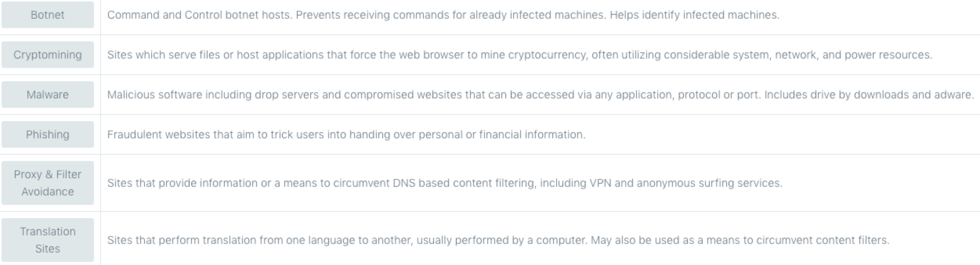
Task: Select the Proxy & Filter Avoidance button
Action: click(x=48, y=183)
